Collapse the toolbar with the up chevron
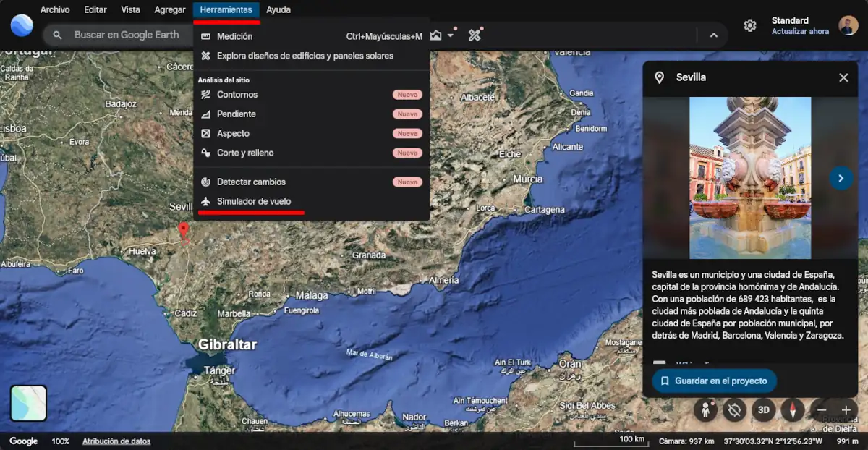 tap(713, 35)
